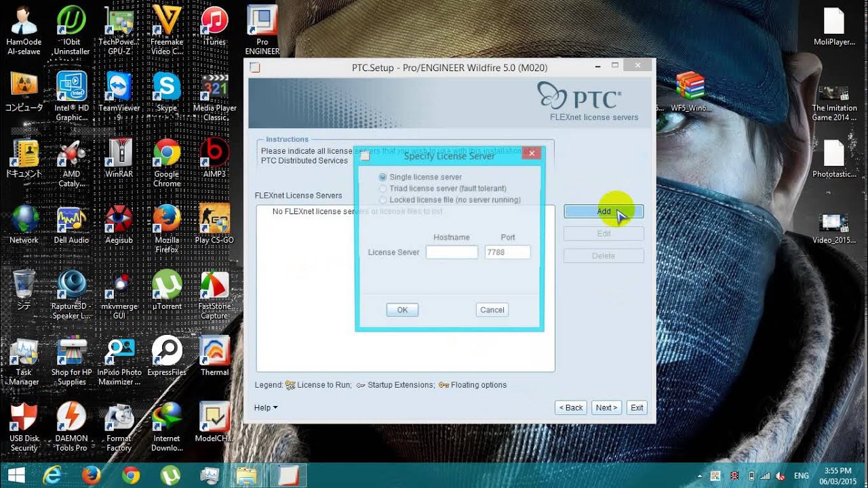
Task: Go to the previous step with Back
Action: [x=570, y=407]
